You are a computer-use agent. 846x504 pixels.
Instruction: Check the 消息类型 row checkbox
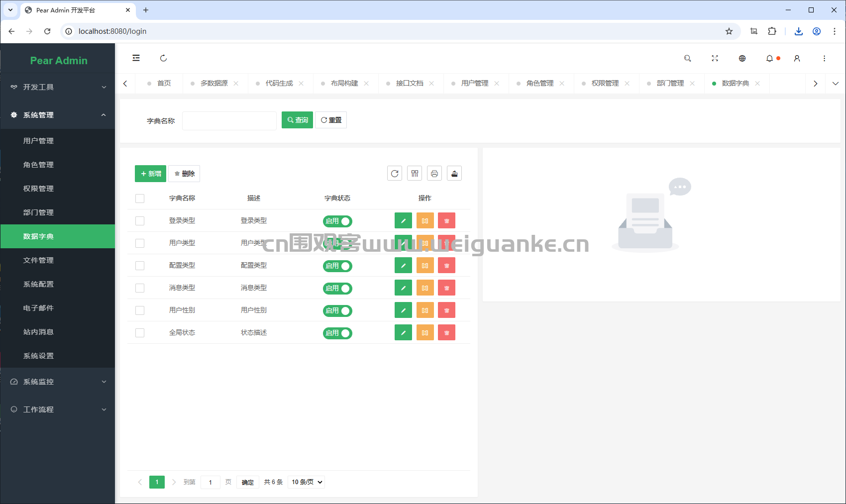pyautogui.click(x=140, y=288)
